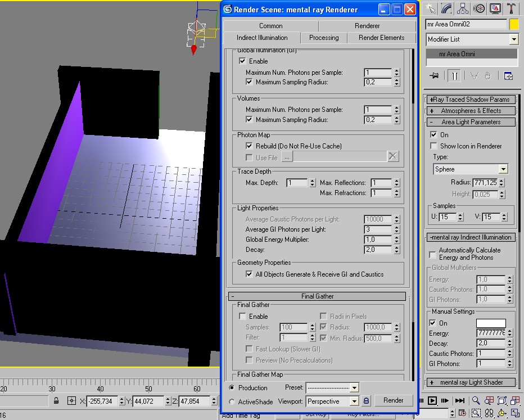Open the Create command panel tab
524x420 pixels.
pyautogui.click(x=431, y=8)
